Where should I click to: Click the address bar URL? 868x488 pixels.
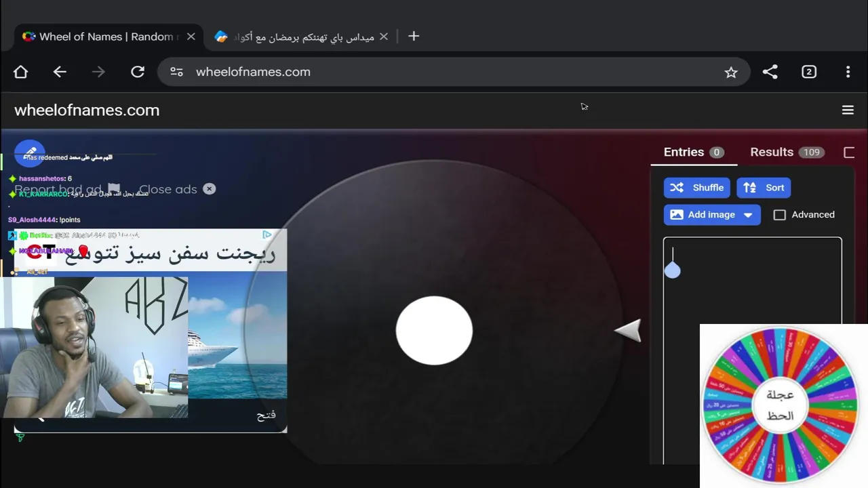pyautogui.click(x=253, y=72)
